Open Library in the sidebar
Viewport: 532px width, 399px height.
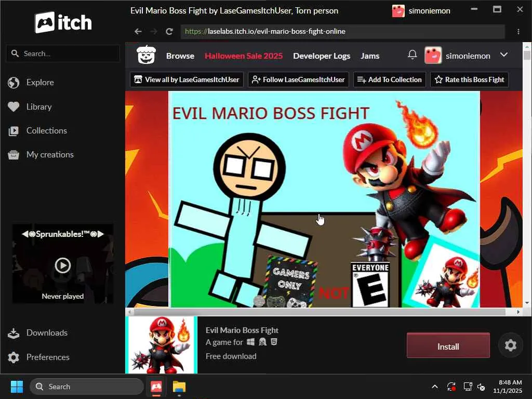point(38,107)
